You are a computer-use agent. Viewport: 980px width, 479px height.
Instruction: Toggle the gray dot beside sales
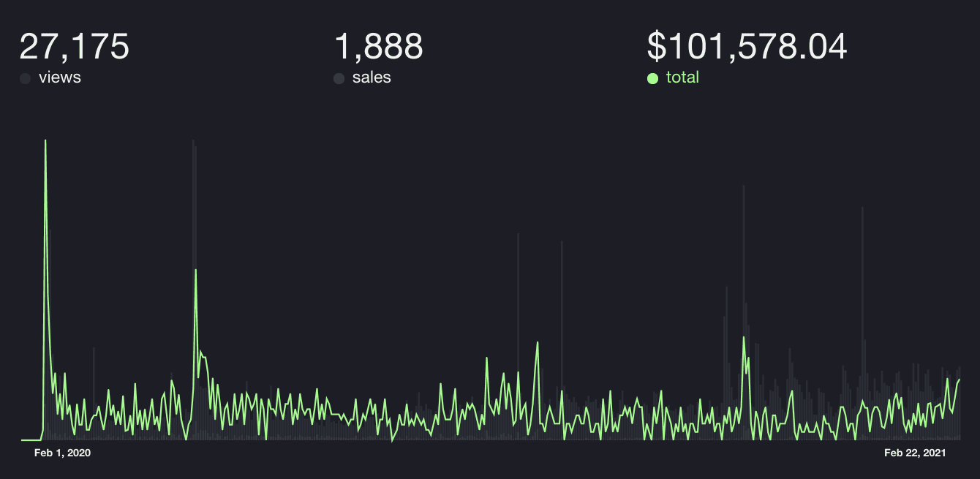pos(339,78)
